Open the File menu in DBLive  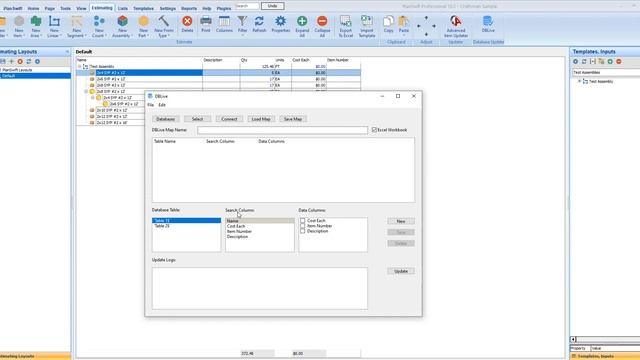tap(151, 105)
